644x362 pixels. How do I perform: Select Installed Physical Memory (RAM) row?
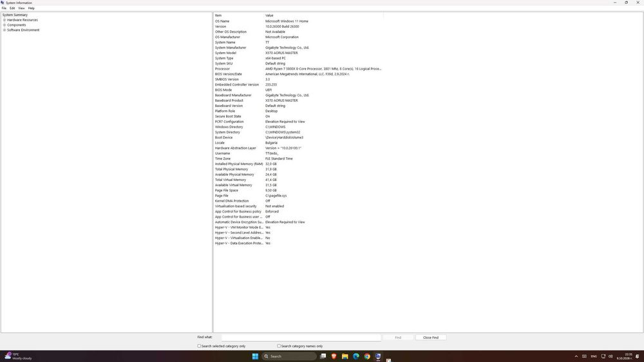(x=299, y=164)
